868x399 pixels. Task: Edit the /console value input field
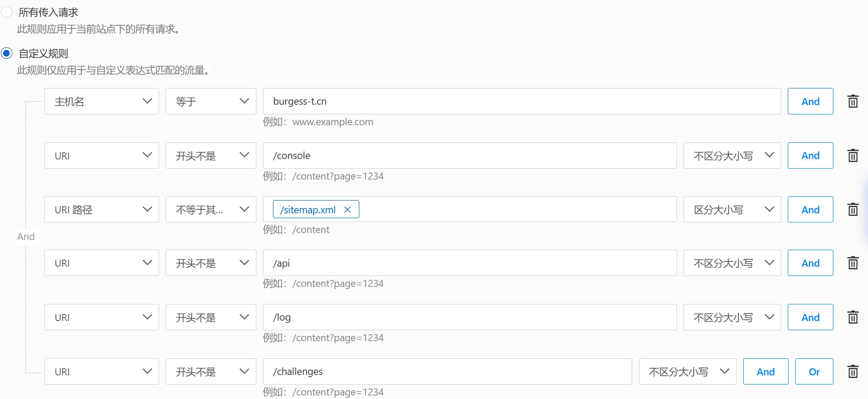click(469, 155)
